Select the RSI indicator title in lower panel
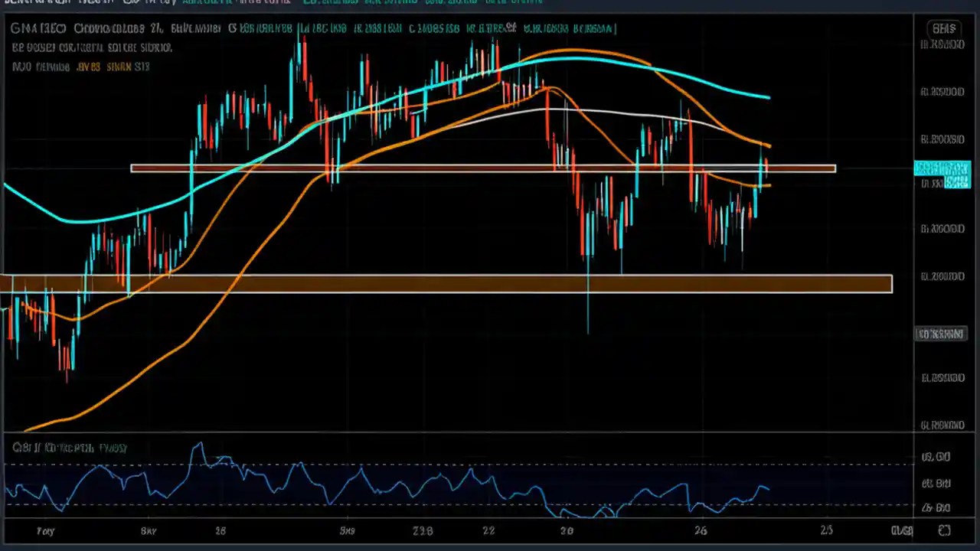 click(x=69, y=448)
